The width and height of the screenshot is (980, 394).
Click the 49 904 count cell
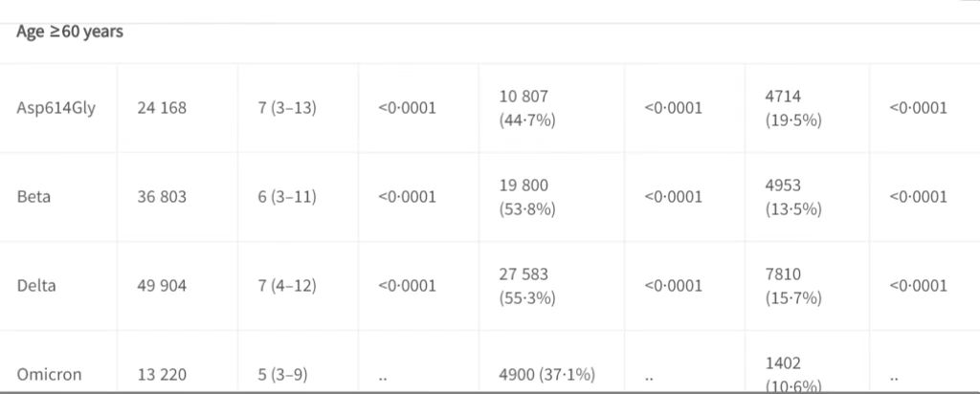point(162,285)
